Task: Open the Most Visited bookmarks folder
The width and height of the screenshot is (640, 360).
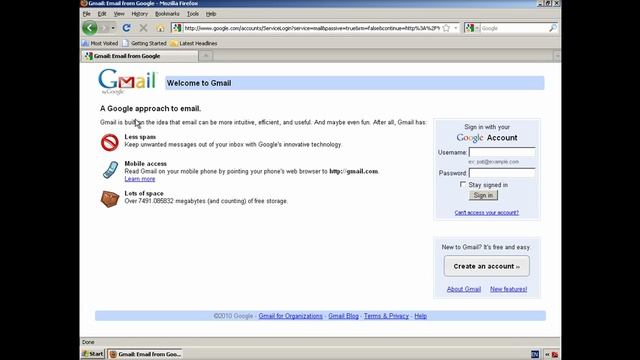Action: [100, 43]
